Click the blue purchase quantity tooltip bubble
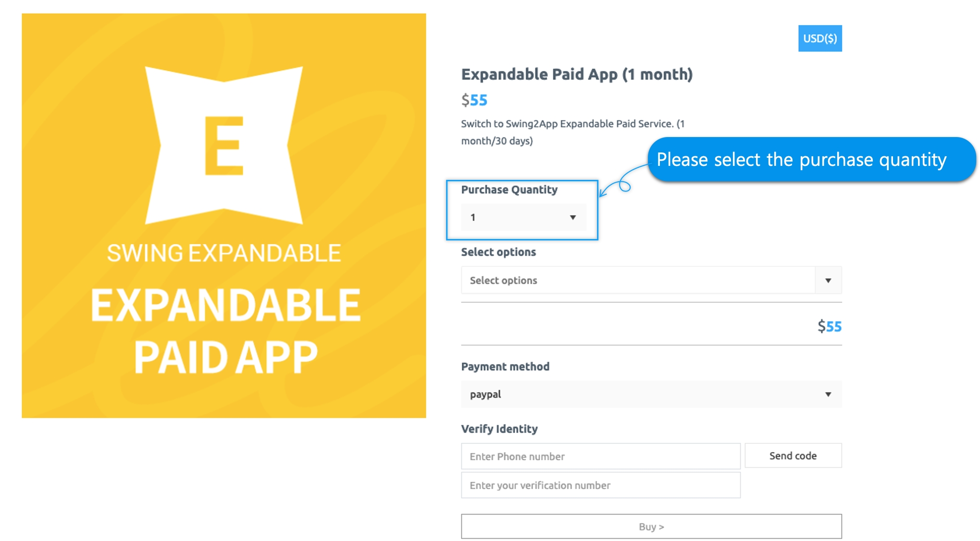Image resolution: width=980 pixels, height=541 pixels. (811, 159)
